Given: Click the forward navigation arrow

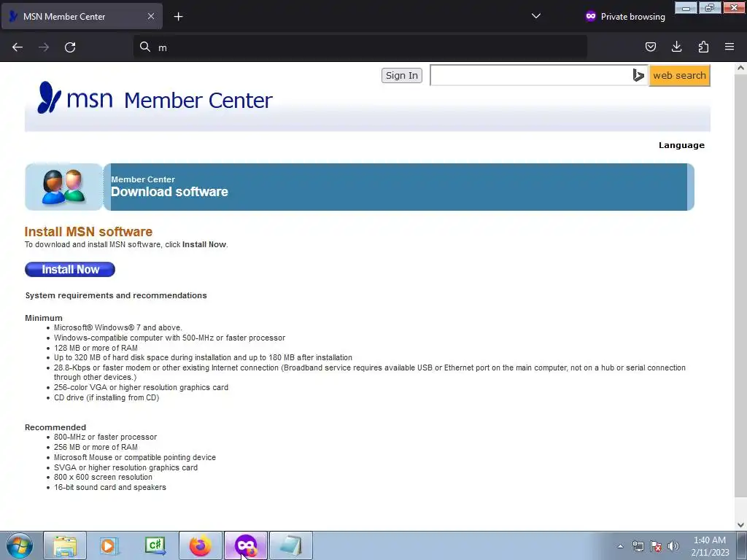Looking at the screenshot, I should pyautogui.click(x=44, y=47).
